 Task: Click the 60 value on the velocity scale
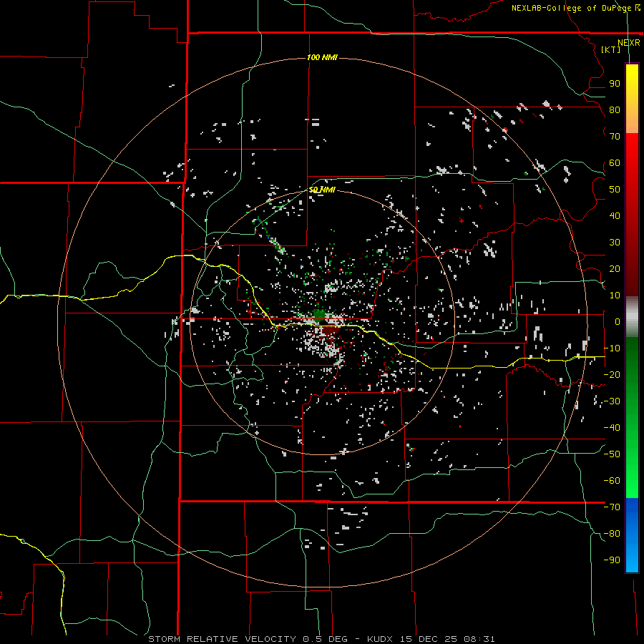[615, 163]
